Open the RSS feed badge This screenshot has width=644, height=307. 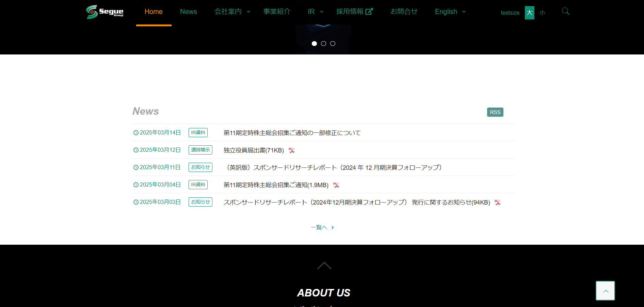point(495,112)
